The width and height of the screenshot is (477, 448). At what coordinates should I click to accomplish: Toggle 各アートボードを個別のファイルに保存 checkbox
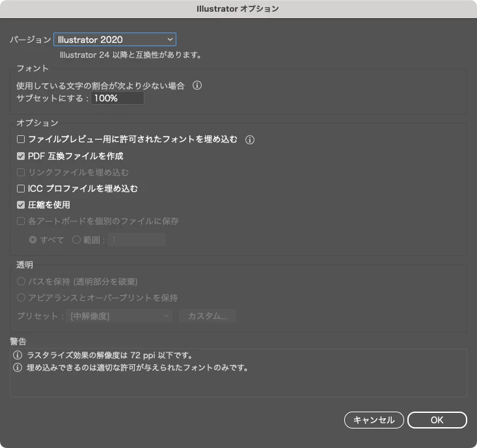pos(21,221)
